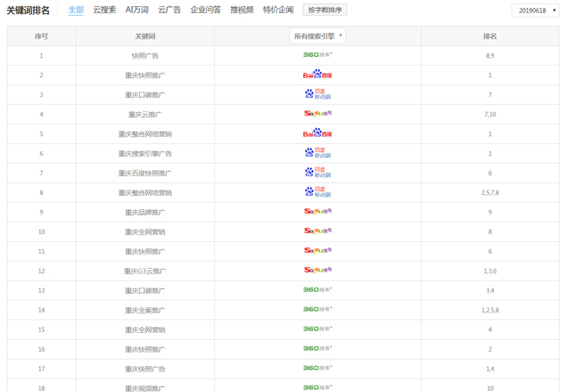This screenshot has width=569, height=392.
Task: Select keyword 重庆全案推广
Action: tap(145, 311)
